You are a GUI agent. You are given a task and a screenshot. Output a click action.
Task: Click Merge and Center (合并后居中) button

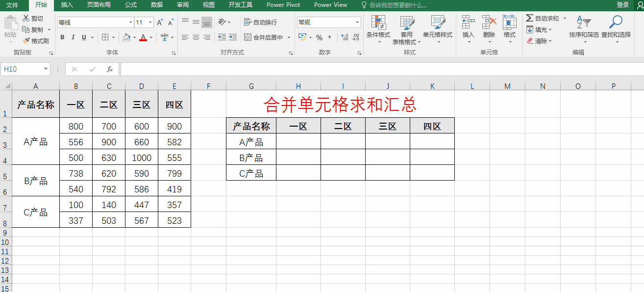click(x=264, y=37)
